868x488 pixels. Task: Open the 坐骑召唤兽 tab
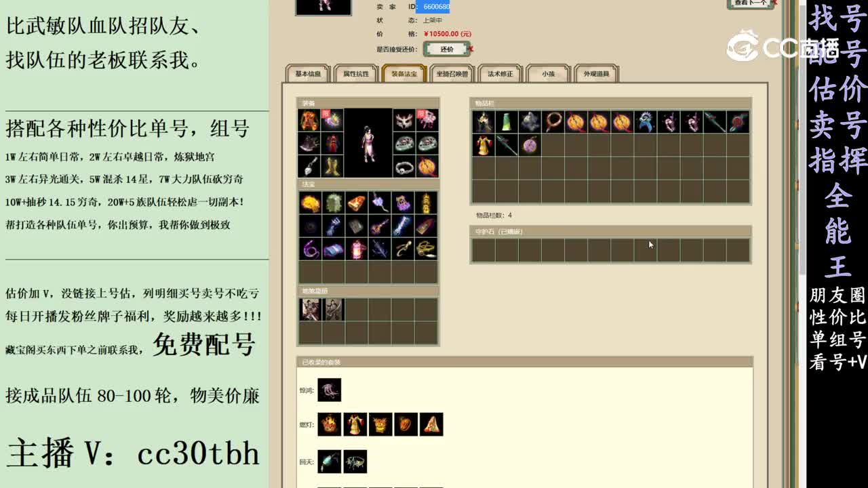tap(452, 74)
